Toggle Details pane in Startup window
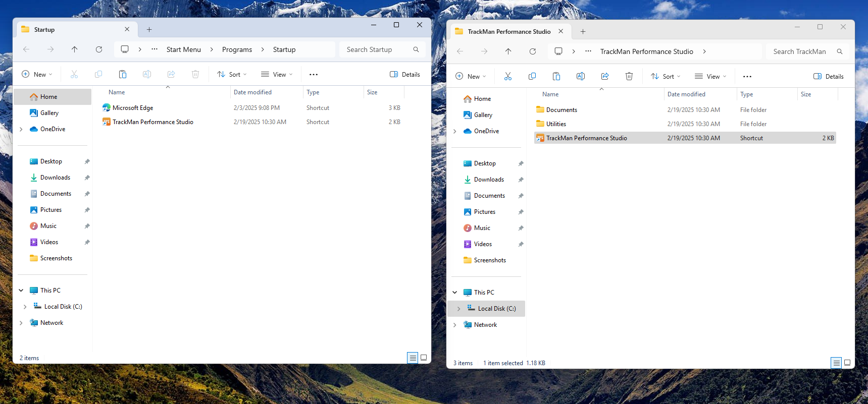This screenshot has width=868, height=404. 405,75
